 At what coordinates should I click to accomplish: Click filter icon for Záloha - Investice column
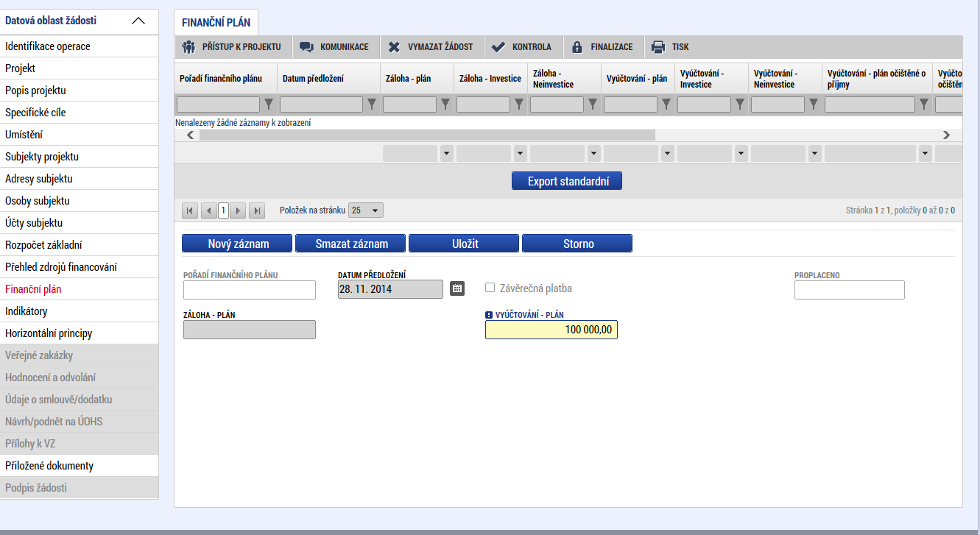pos(519,104)
